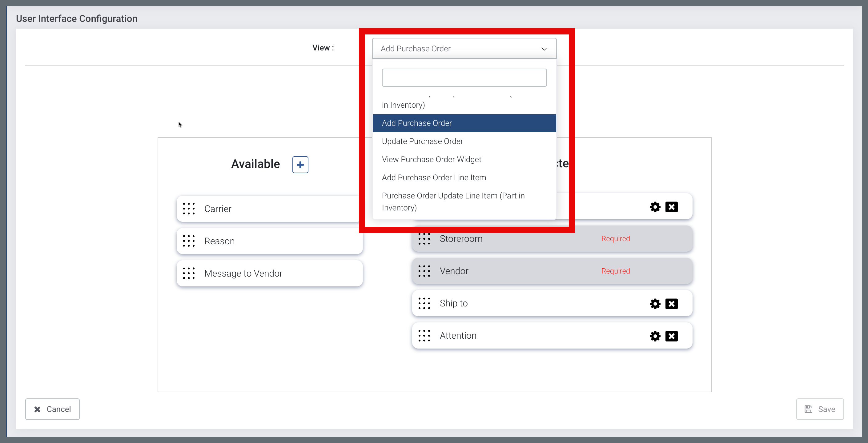
Task: Click the Vendor drag handle dots
Action: (424, 271)
